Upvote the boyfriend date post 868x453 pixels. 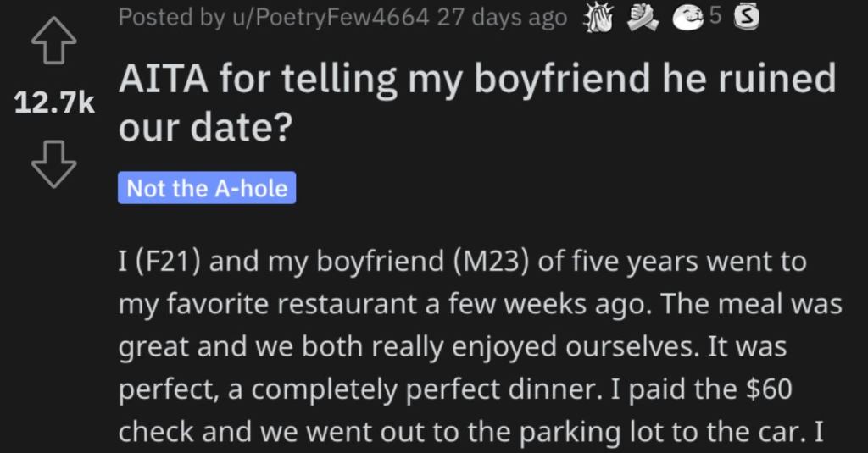(53, 40)
